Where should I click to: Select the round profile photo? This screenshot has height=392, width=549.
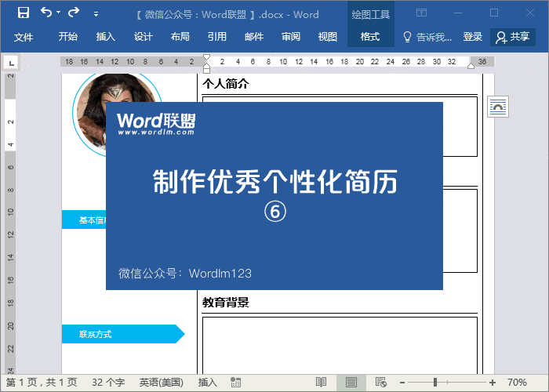click(91, 114)
